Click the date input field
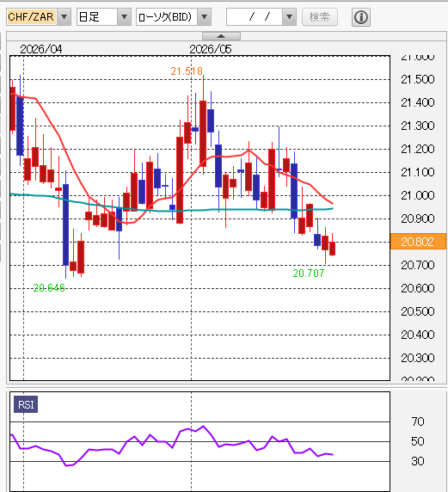This screenshot has height=492, width=448. [x=255, y=17]
